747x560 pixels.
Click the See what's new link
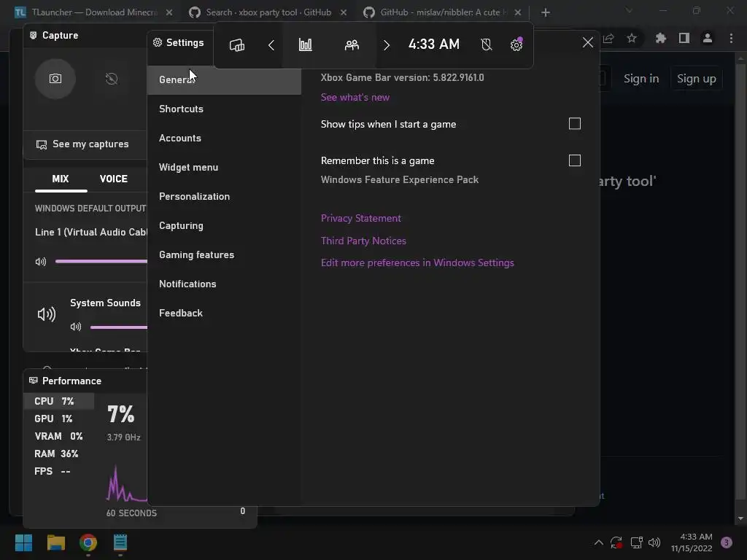point(355,97)
